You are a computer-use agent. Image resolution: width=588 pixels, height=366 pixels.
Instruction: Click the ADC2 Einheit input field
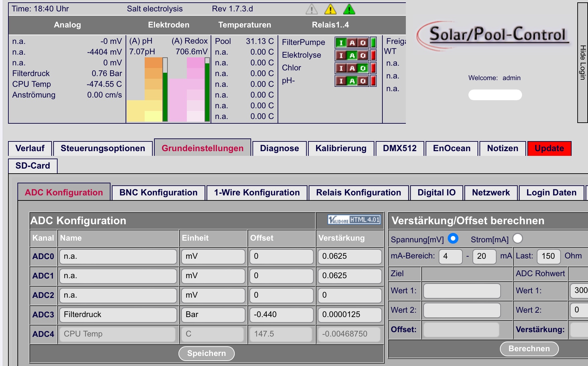[x=213, y=295]
